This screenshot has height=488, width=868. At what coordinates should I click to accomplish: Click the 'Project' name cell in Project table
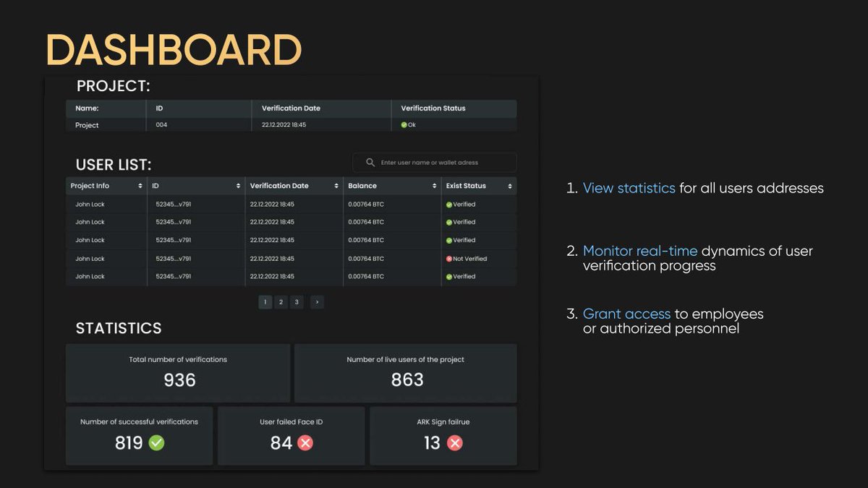point(87,125)
